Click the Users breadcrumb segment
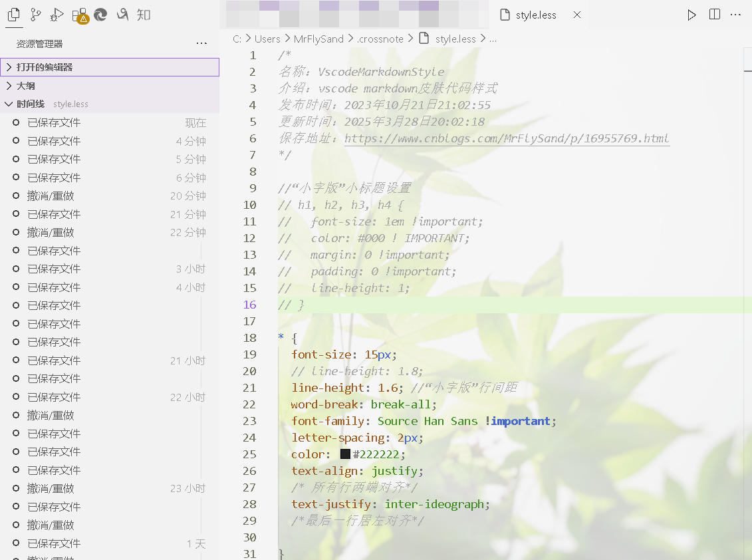This screenshot has width=752, height=560. (x=267, y=39)
